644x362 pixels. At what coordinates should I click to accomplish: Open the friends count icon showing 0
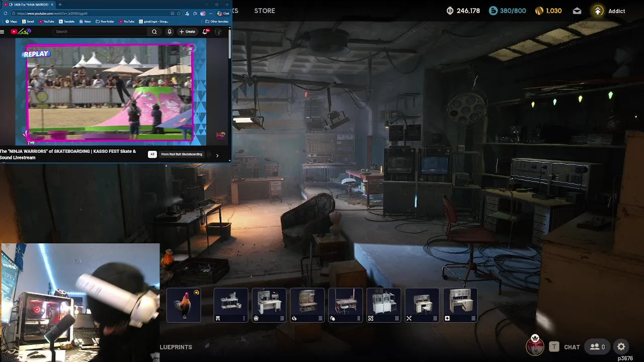[x=597, y=347]
